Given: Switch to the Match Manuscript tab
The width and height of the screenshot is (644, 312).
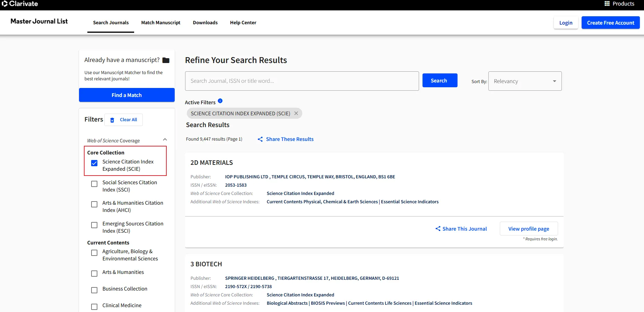Looking at the screenshot, I should pyautogui.click(x=161, y=23).
